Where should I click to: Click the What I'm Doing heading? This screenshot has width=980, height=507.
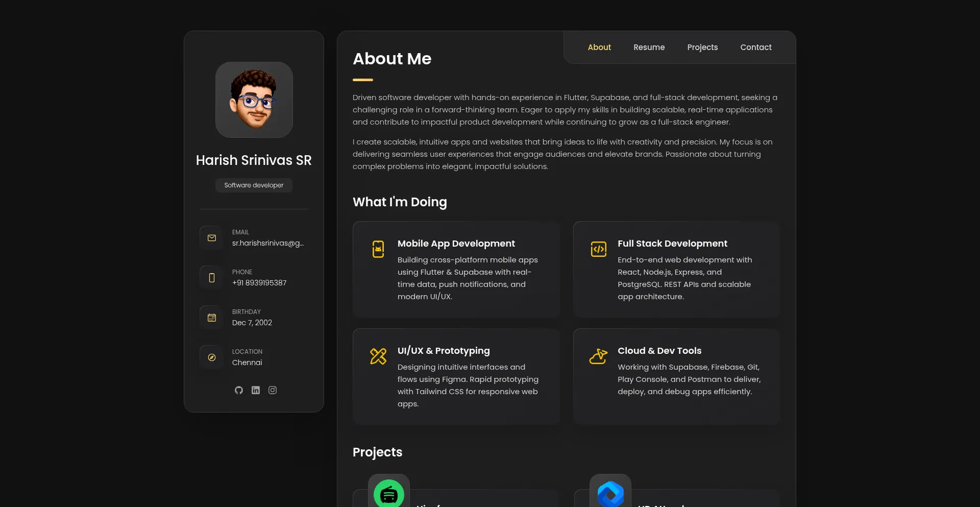pyautogui.click(x=400, y=202)
